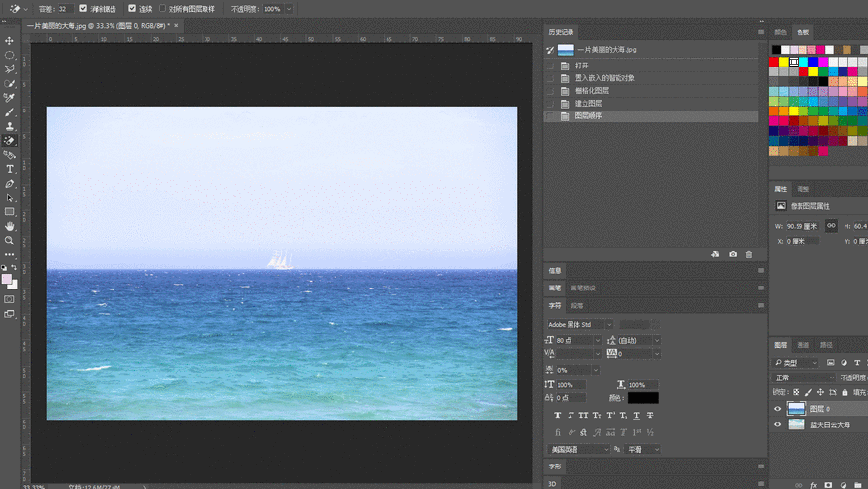The width and height of the screenshot is (868, 489).
Task: Select the Move tool
Action: pos(10,41)
